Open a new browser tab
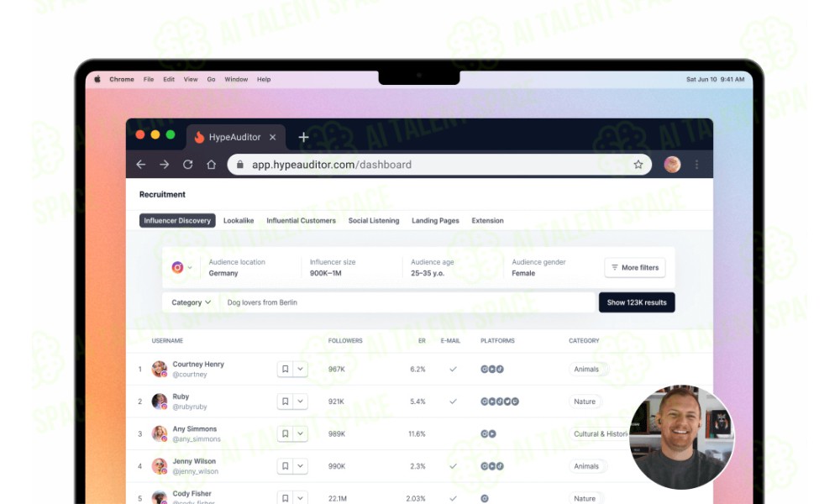 pyautogui.click(x=304, y=137)
